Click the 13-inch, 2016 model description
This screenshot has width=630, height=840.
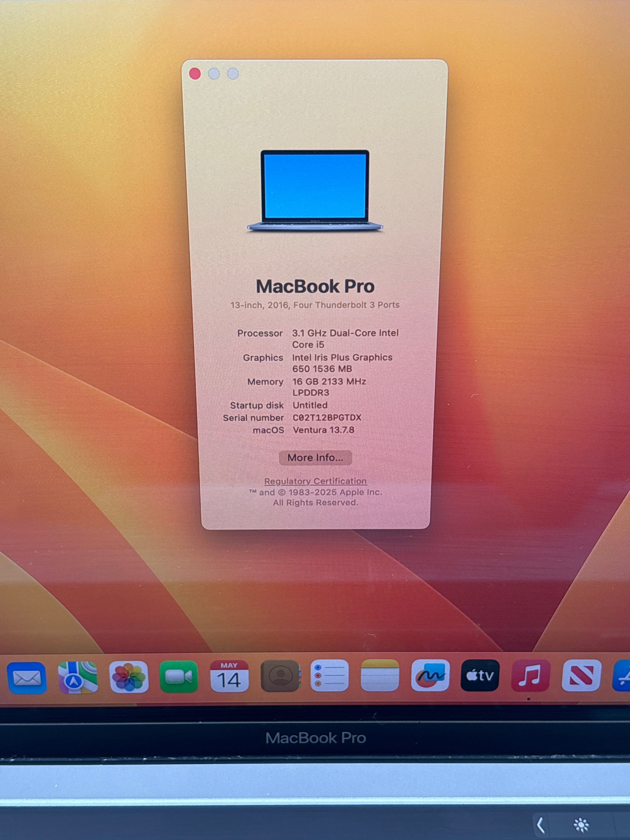pos(315,305)
